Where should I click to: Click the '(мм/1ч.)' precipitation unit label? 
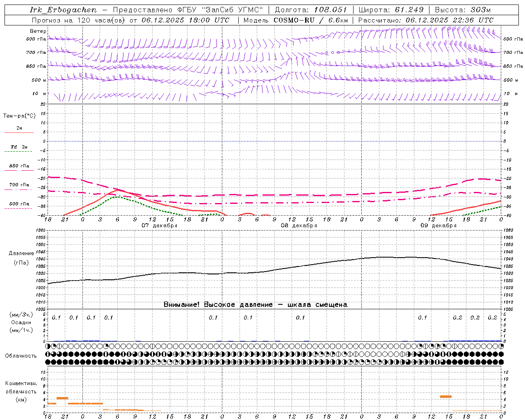tap(21, 330)
